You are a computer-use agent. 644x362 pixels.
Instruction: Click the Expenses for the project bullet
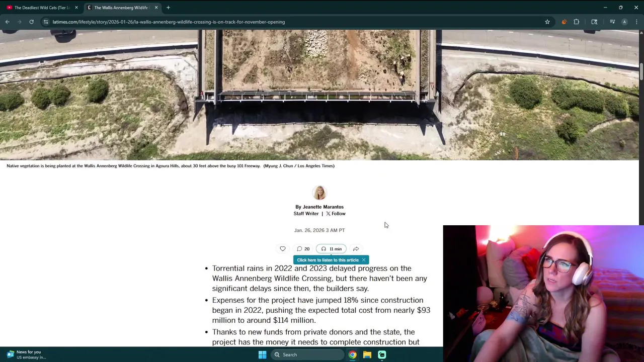pyautogui.click(x=321, y=310)
